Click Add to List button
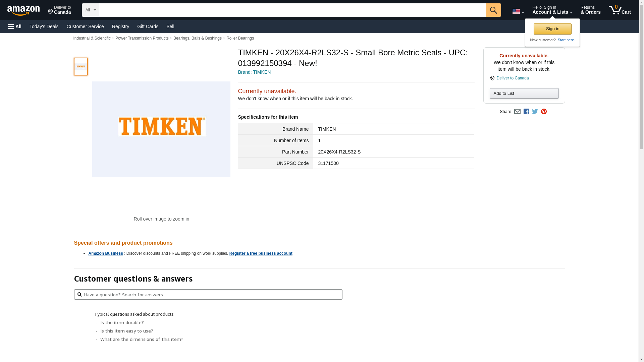The image size is (644, 362). pos(524,94)
